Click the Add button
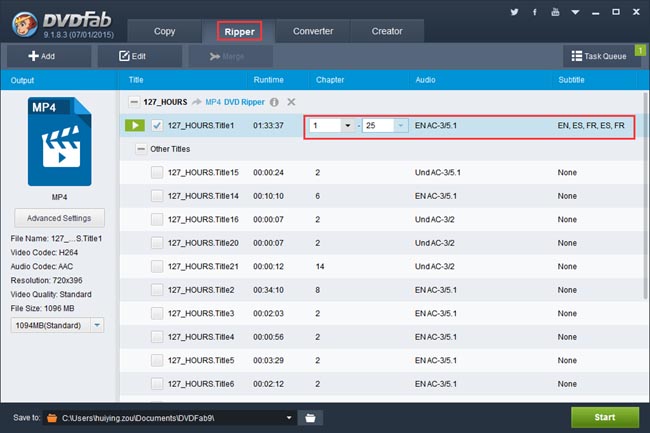This screenshot has height=433, width=650. tap(49, 56)
